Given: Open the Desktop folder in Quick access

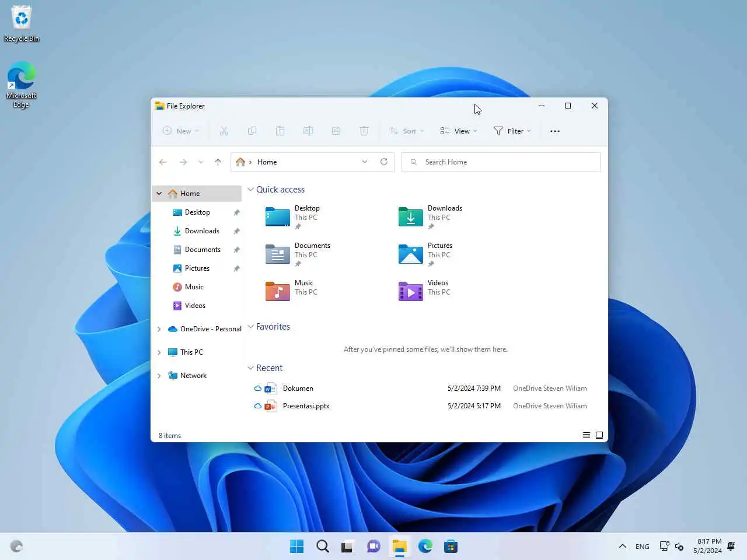Looking at the screenshot, I should (293, 217).
